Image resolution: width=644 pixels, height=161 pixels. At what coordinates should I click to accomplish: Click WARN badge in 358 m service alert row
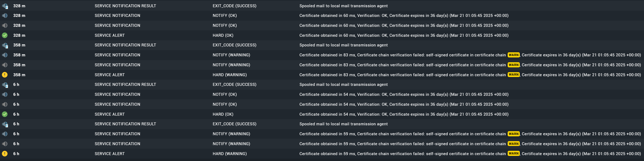point(513,75)
